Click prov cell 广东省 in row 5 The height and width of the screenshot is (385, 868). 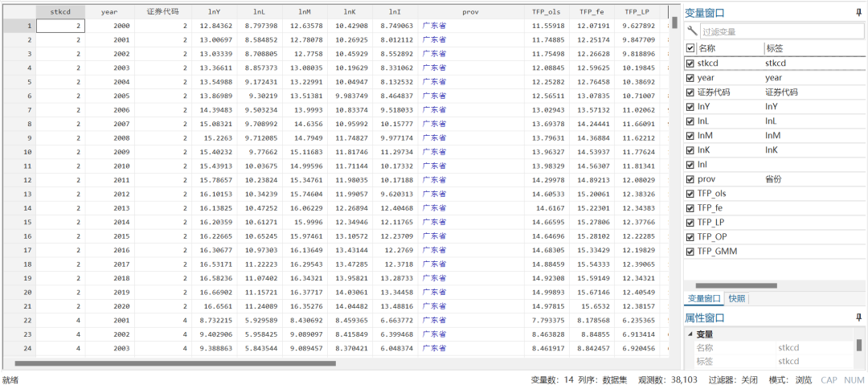point(471,82)
